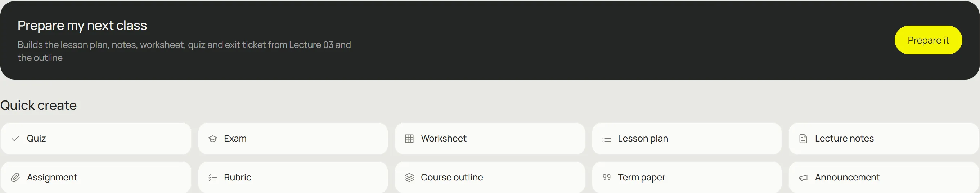This screenshot has height=193, width=980.
Task: Select the paperclip icon beside Assignment
Action: coord(15,178)
